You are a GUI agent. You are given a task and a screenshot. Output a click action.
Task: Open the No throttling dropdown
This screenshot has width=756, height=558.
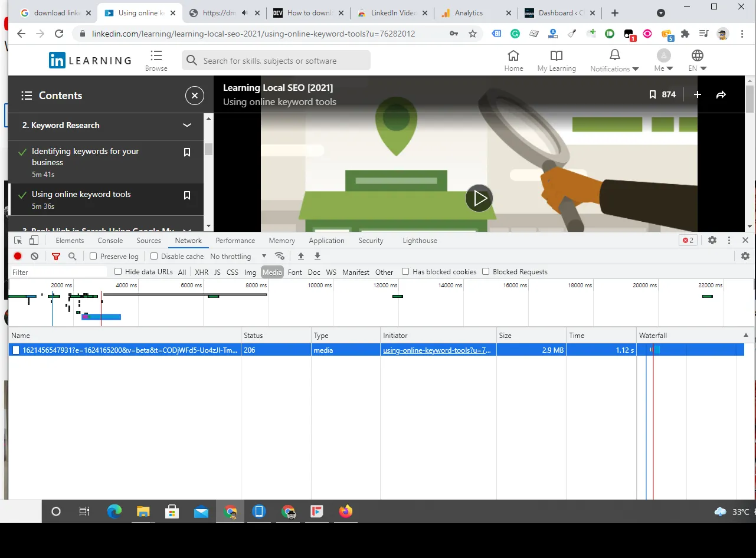[238, 256]
